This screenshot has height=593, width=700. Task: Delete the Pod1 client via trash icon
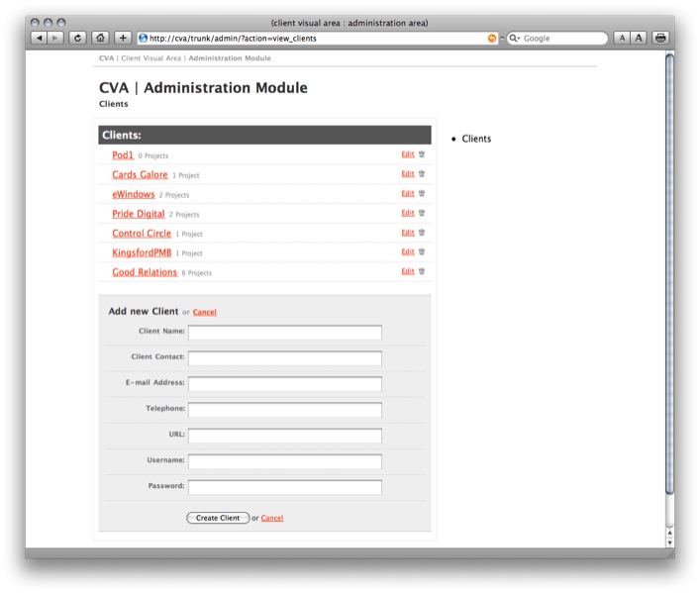[x=422, y=154]
